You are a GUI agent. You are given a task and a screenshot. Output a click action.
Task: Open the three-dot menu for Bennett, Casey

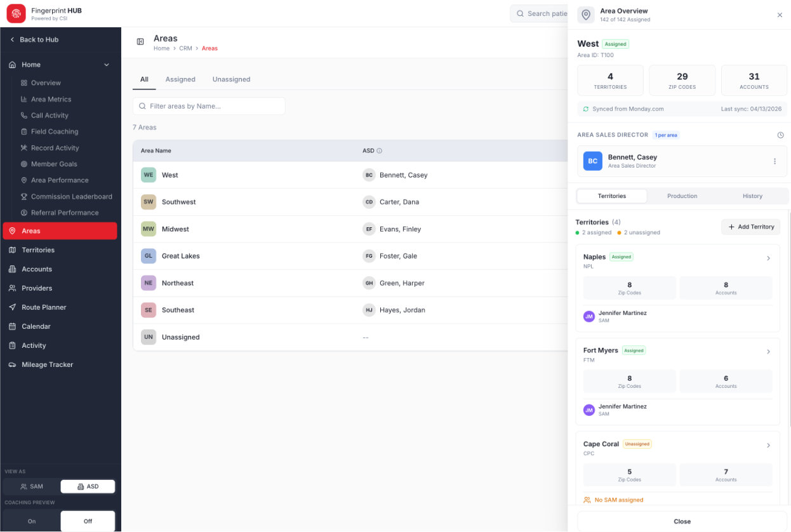[x=774, y=161]
